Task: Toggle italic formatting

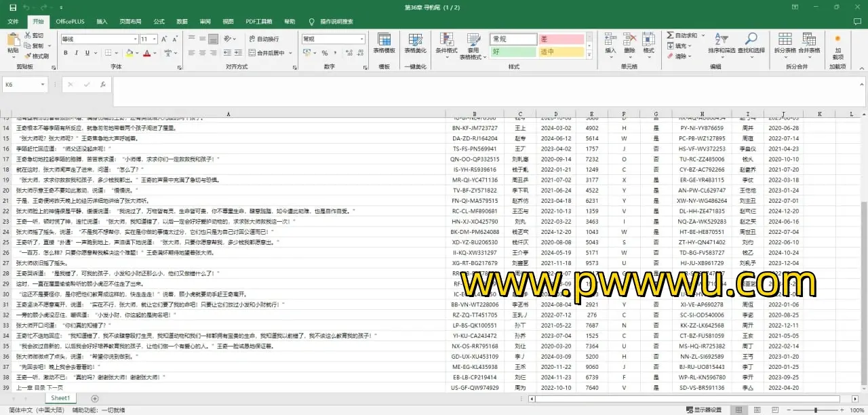Action: 77,53
